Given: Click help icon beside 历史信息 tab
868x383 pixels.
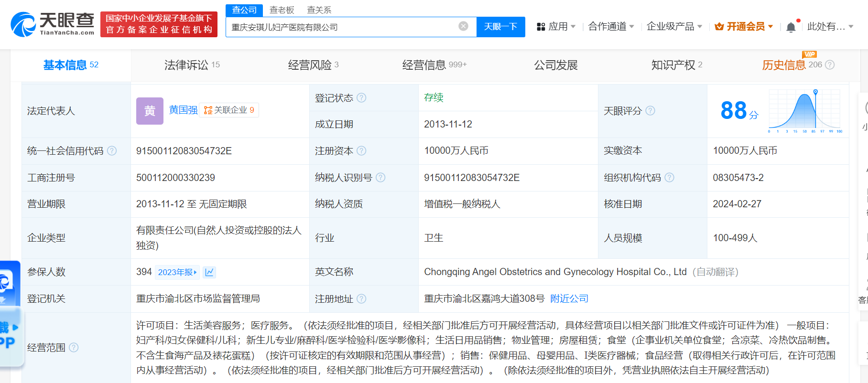Looking at the screenshot, I should point(830,65).
